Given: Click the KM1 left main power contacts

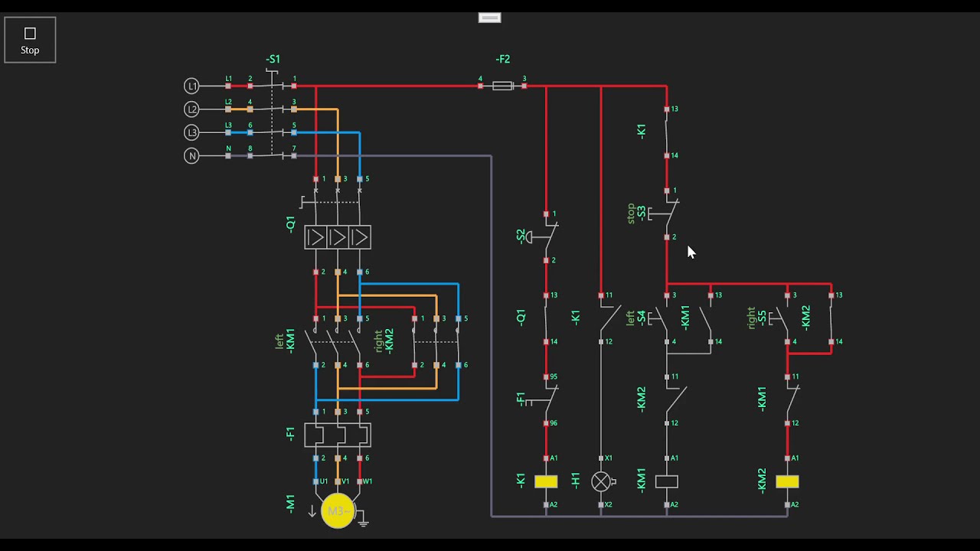Looking at the screenshot, I should [334, 342].
